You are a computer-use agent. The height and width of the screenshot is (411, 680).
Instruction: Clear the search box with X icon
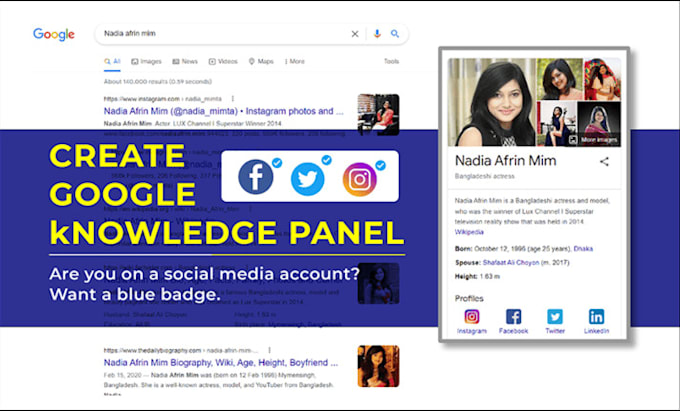[355, 34]
